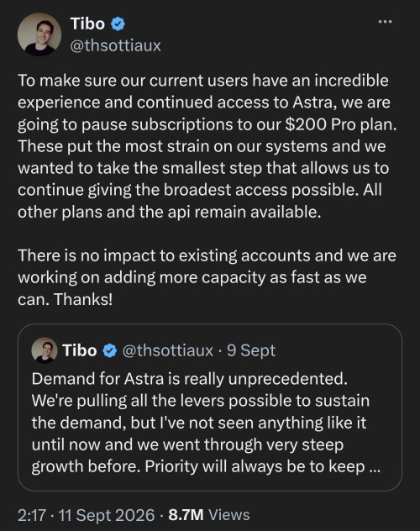Click the Tibo name in quoted tweet
The height and width of the screenshot is (531, 420).
(80, 350)
